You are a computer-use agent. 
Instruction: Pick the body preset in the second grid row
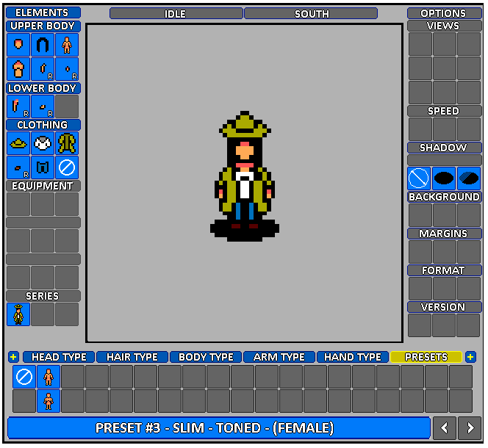(49, 401)
